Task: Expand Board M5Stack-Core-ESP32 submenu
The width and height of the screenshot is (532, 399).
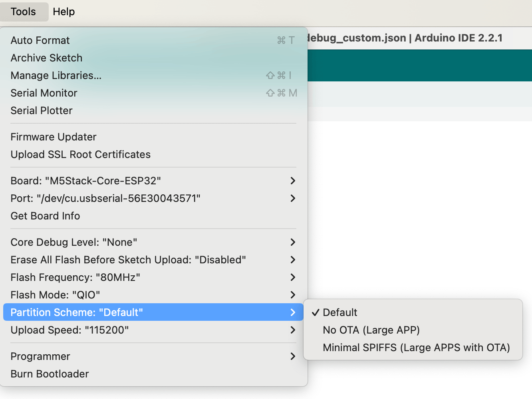Action: point(153,181)
